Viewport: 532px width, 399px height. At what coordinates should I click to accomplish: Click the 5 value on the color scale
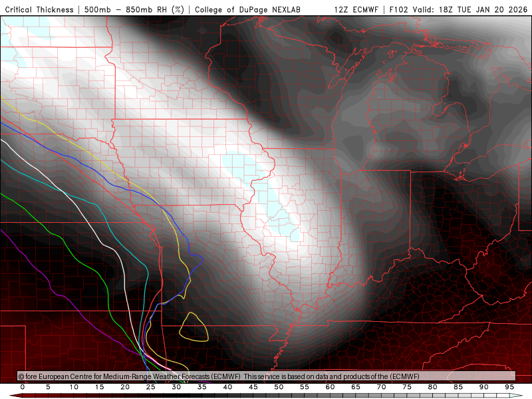point(48,387)
